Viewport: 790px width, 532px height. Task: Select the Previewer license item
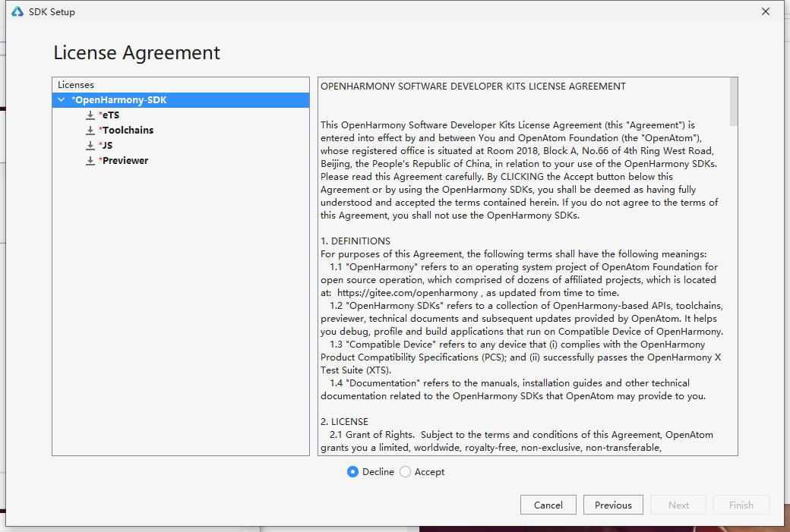tap(125, 161)
